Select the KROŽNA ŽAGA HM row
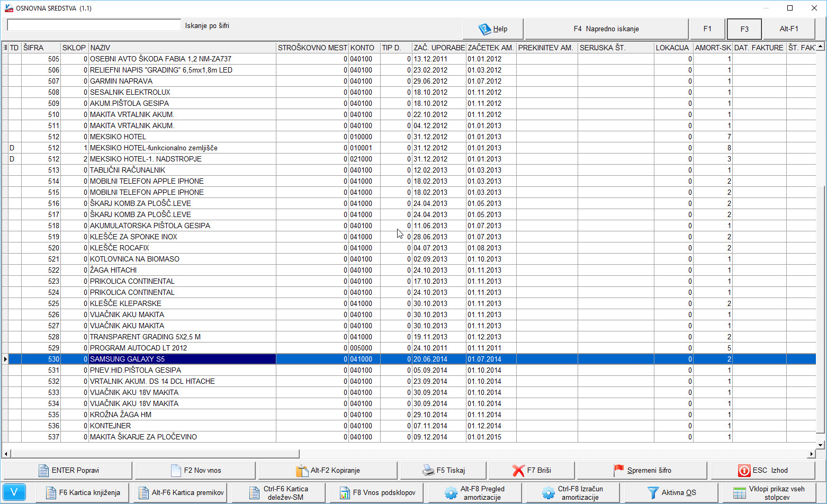Viewport: 827px width, 504px height. tap(409, 415)
